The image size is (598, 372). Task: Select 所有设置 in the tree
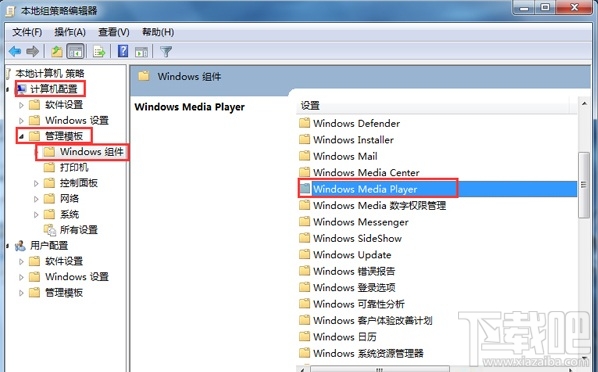[79, 230]
